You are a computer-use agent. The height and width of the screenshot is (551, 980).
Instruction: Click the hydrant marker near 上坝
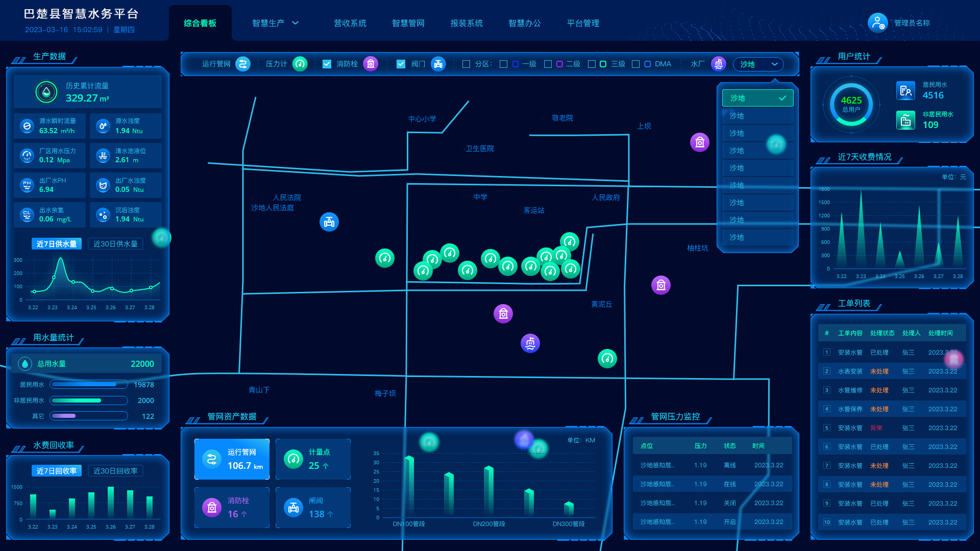700,142
